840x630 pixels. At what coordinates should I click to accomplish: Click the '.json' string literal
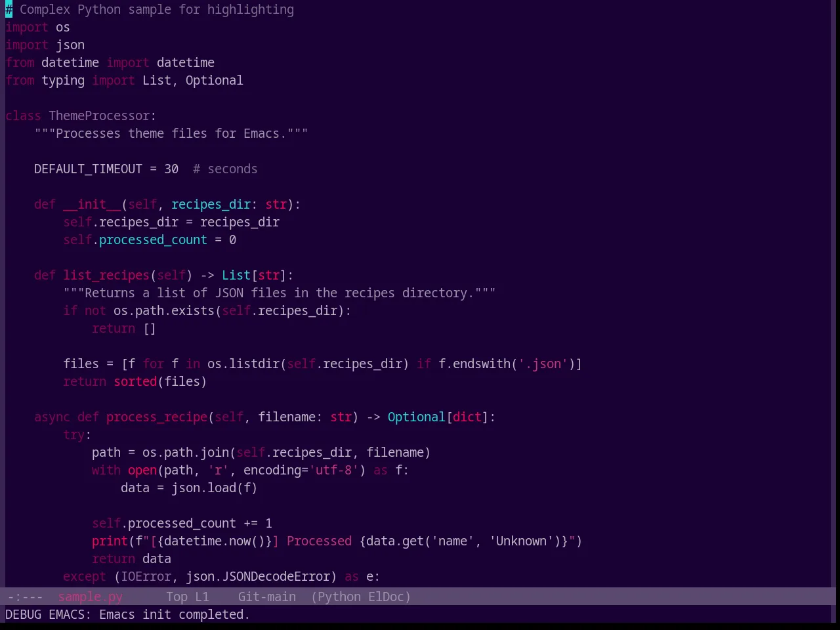543,364
